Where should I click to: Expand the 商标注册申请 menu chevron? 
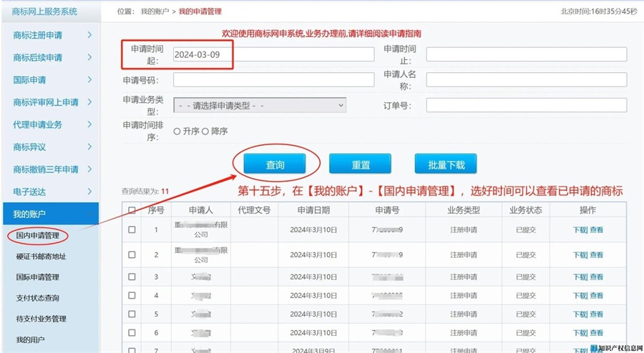tap(89, 34)
